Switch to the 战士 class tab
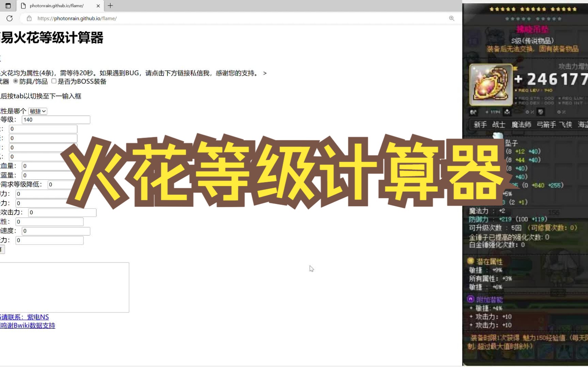Screen dimensions: 588x367 coord(499,125)
